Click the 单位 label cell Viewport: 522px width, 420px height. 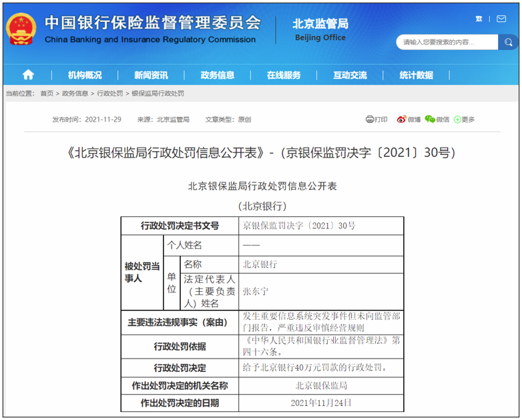[172, 282]
